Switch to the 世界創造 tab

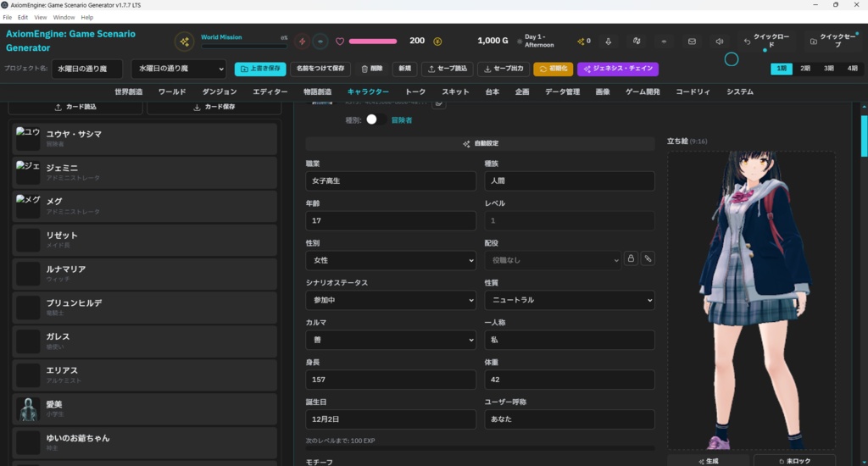129,92
